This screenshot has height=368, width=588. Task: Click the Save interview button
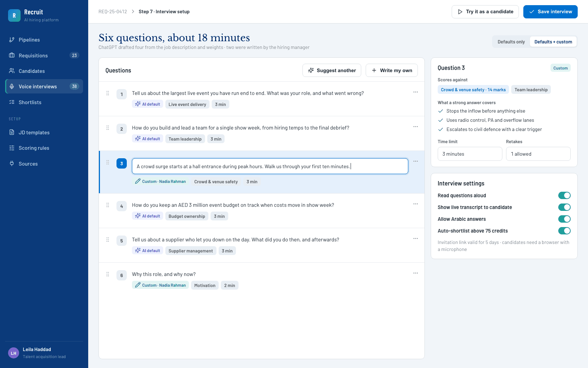tap(551, 12)
